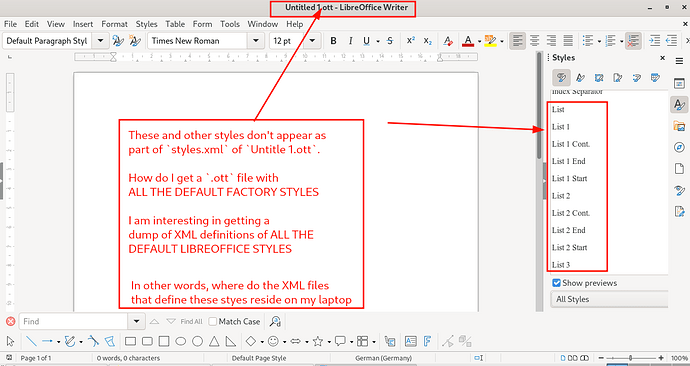This screenshot has height=366, width=690.
Task: Click the Find text field
Action: pyautogui.click(x=73, y=322)
